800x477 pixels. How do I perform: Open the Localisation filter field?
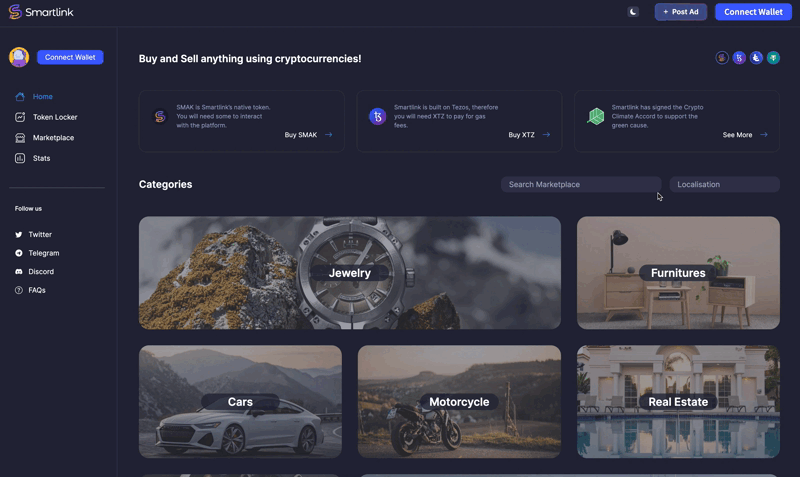point(724,184)
